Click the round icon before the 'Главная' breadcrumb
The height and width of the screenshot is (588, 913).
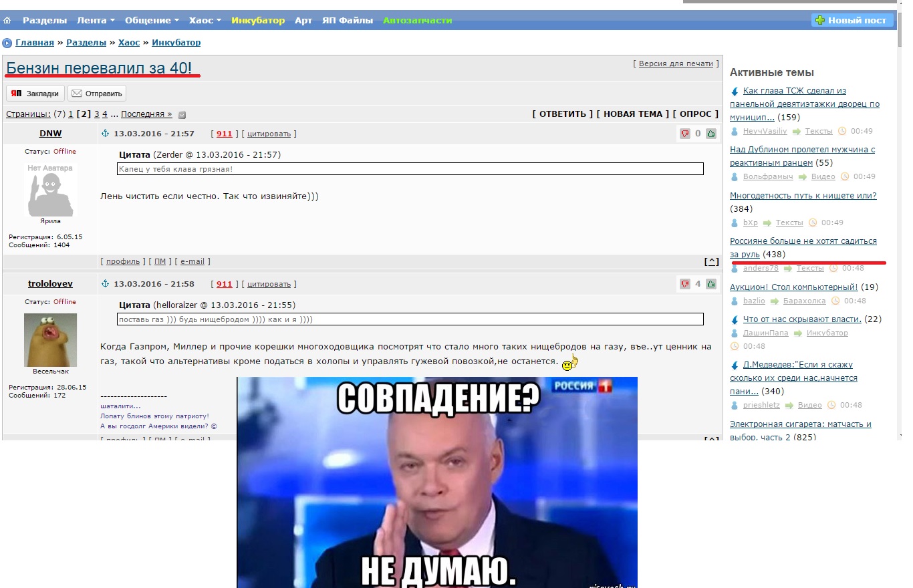[7, 43]
